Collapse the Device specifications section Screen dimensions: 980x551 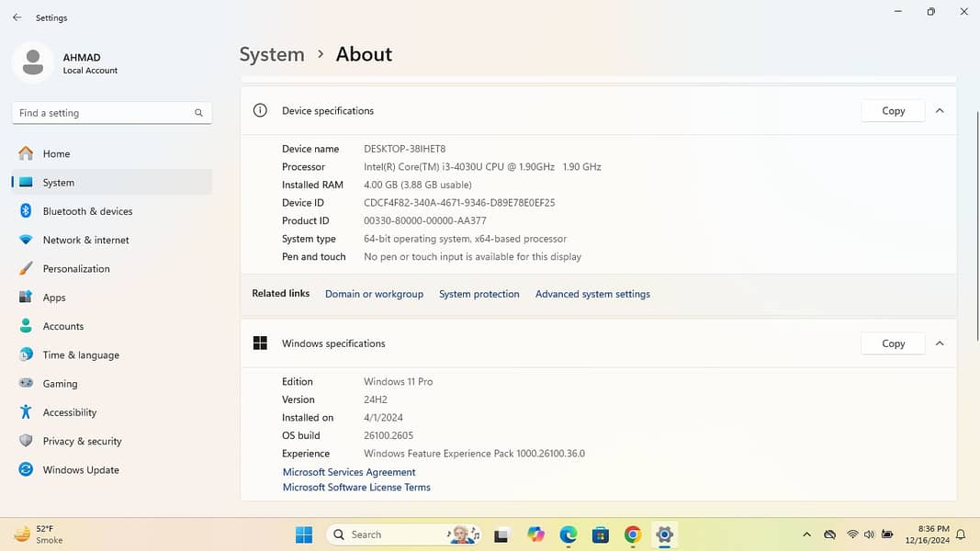(x=940, y=110)
